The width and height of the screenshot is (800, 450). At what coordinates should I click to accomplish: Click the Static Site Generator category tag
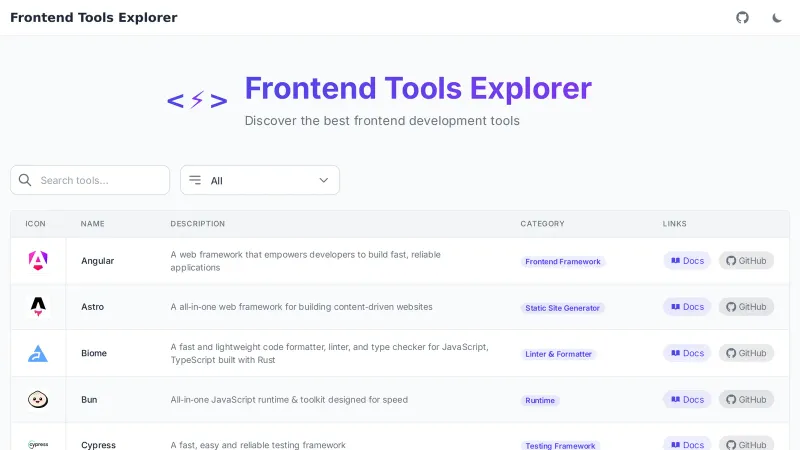tap(563, 308)
